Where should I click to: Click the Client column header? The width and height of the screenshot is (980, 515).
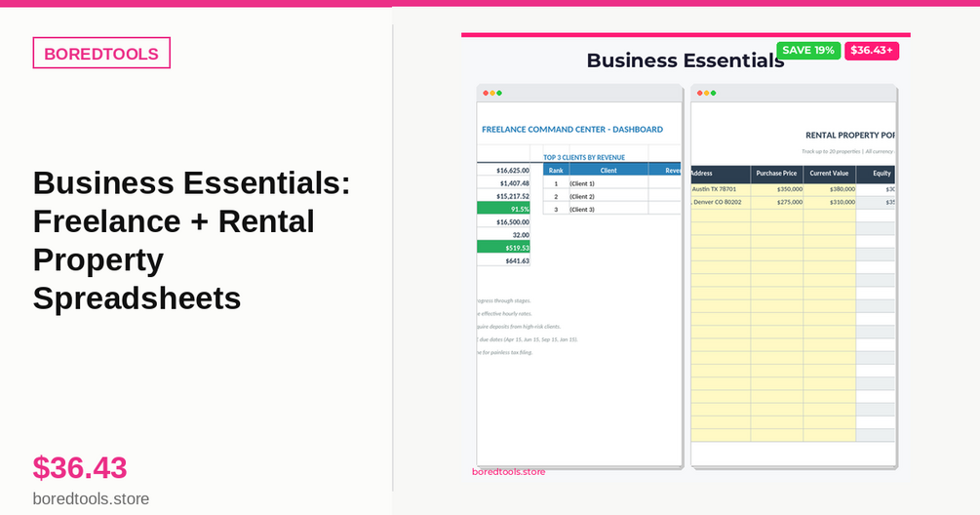coord(608,170)
